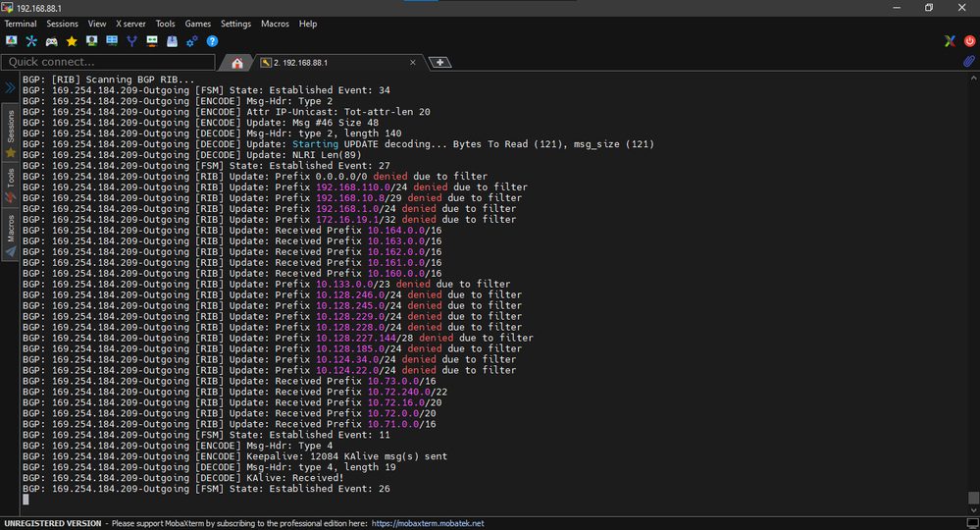Open the X server menu
The width and height of the screenshot is (980, 530).
[130, 24]
